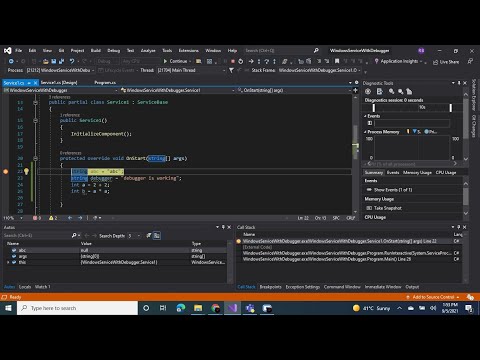Click the lightbulb quick actions icon
Viewport: 480px width, 360px height.
(x=26, y=171)
